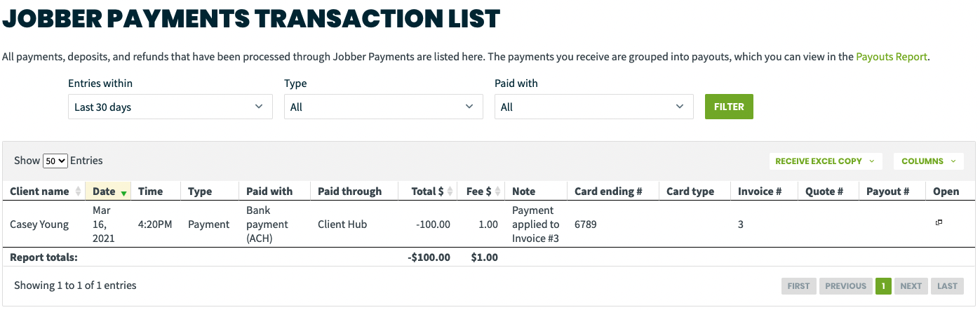Image resolution: width=980 pixels, height=310 pixels.
Task: Sort by Client name column arrows
Action: point(76,191)
